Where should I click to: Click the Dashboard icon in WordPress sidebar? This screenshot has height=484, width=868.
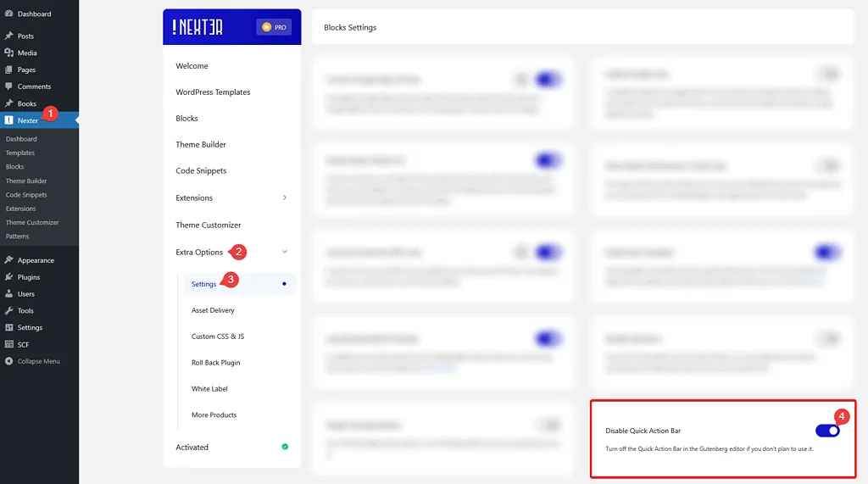coord(8,14)
